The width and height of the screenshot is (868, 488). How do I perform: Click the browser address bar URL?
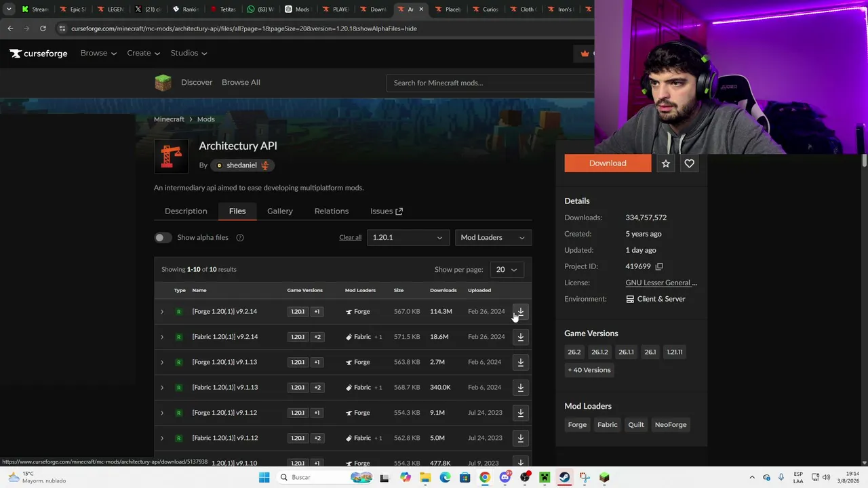click(x=244, y=28)
